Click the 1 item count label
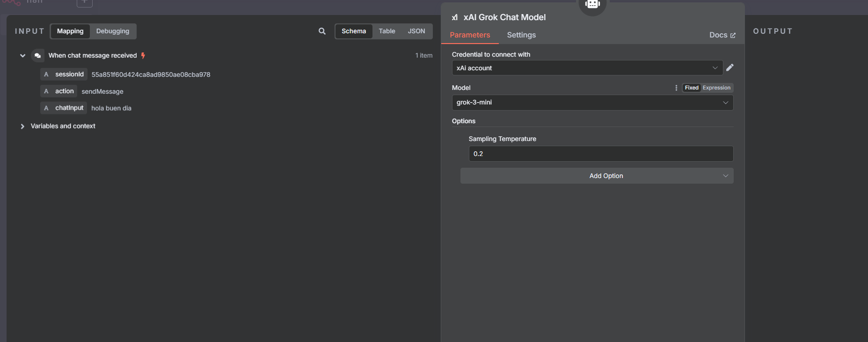The width and height of the screenshot is (868, 342). (424, 55)
